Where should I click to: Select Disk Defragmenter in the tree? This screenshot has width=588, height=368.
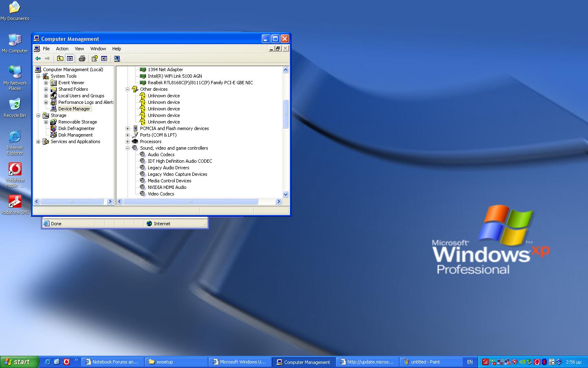click(x=76, y=128)
